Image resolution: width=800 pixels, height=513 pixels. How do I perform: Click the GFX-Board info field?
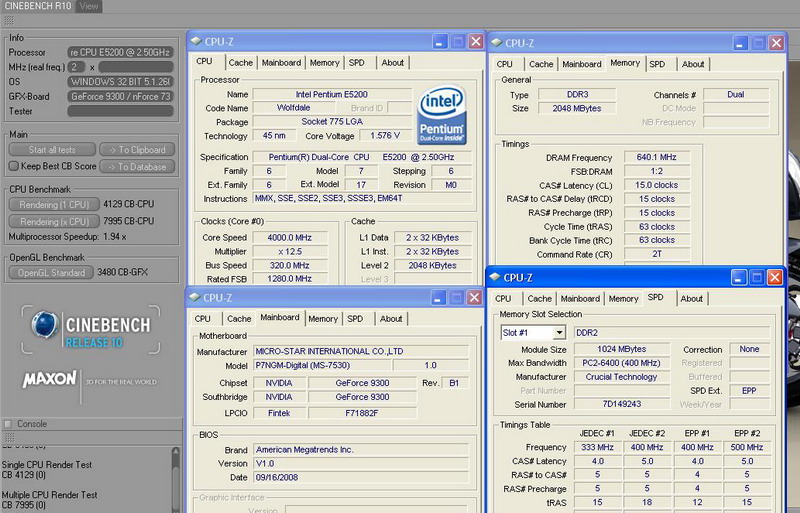pyautogui.click(x=120, y=96)
